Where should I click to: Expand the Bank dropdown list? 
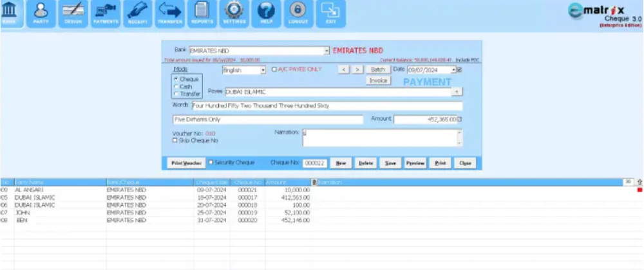coord(327,51)
